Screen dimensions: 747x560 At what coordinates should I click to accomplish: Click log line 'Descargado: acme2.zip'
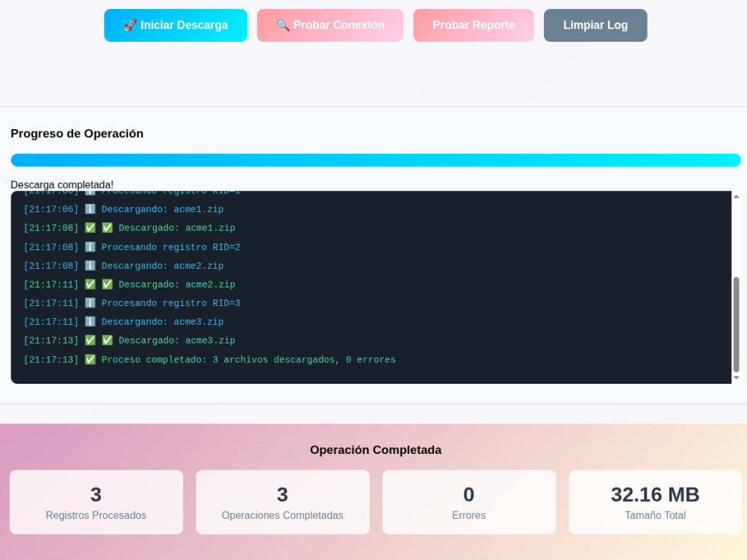[177, 284]
